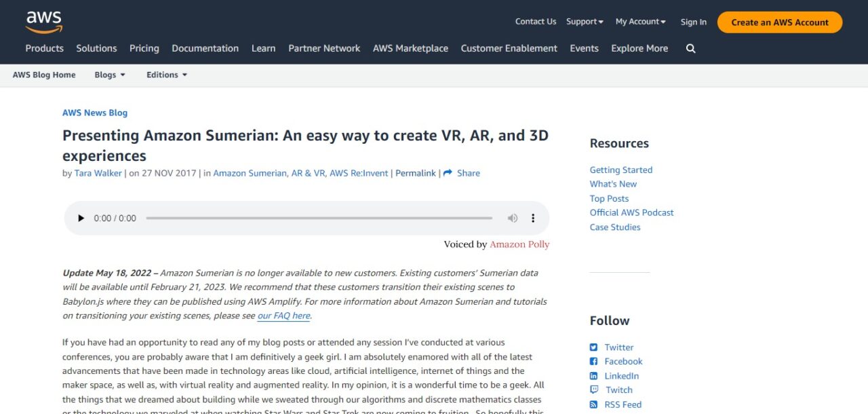Viewport: 868px width, 414px height.
Task: Open the Official AWS Podcast link
Action: pyautogui.click(x=631, y=212)
